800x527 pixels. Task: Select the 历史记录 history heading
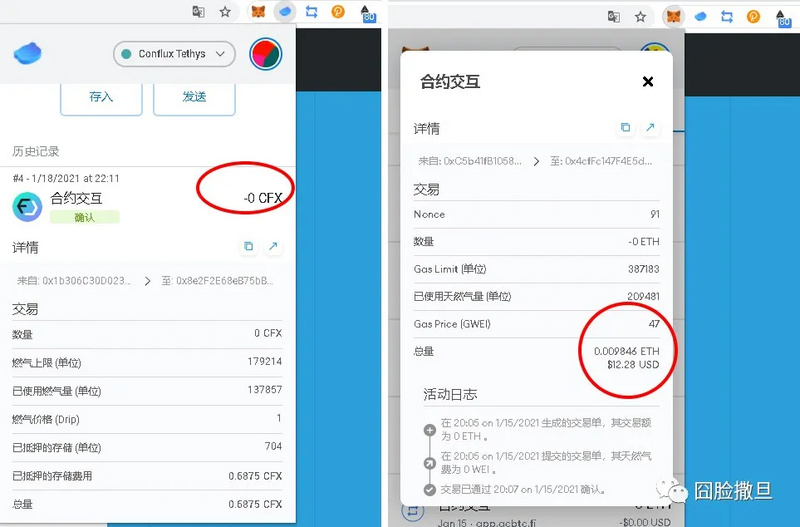coord(36,151)
